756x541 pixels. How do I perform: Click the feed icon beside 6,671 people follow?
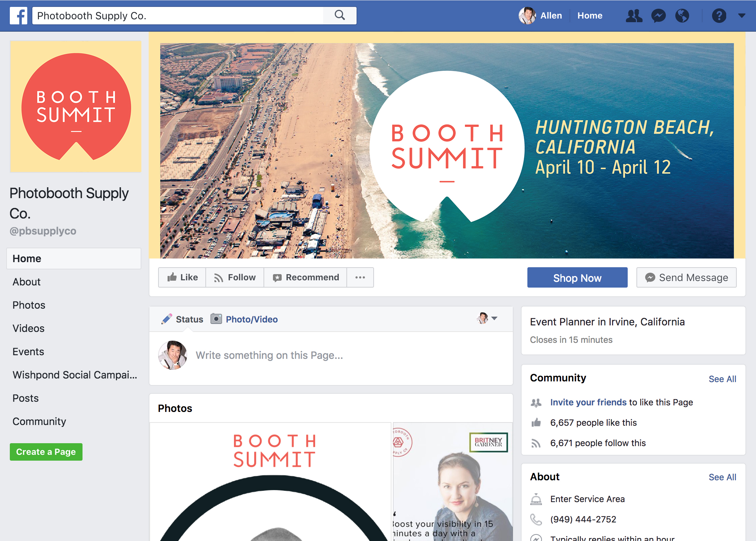pos(536,443)
